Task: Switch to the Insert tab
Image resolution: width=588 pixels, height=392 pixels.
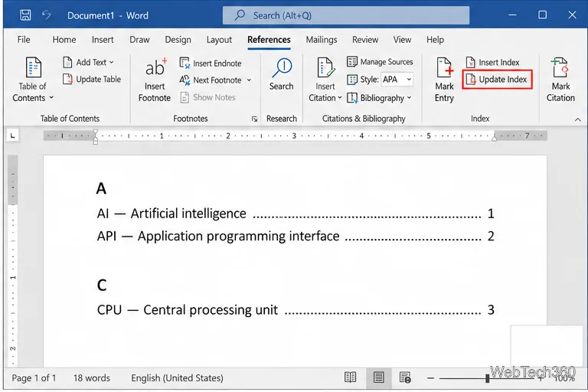Action: point(103,39)
